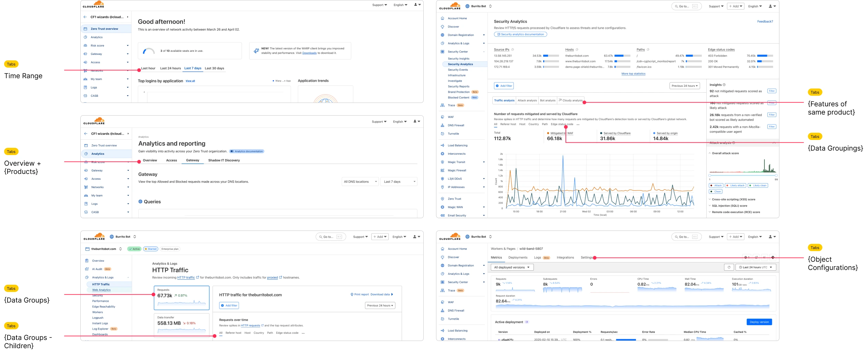This screenshot has width=868, height=354.
Task: Click Email Security envelope icon
Action: click(442, 215)
